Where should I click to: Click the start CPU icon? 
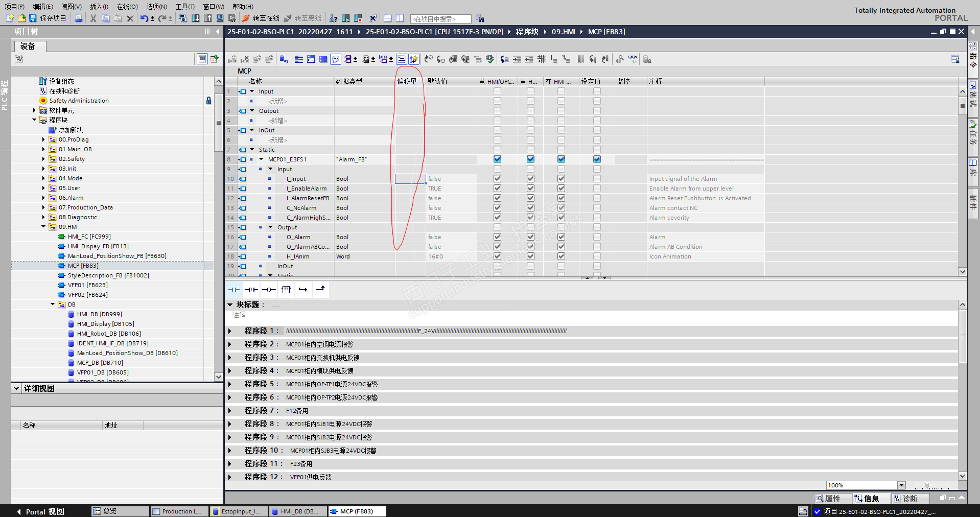pyautogui.click(x=346, y=18)
